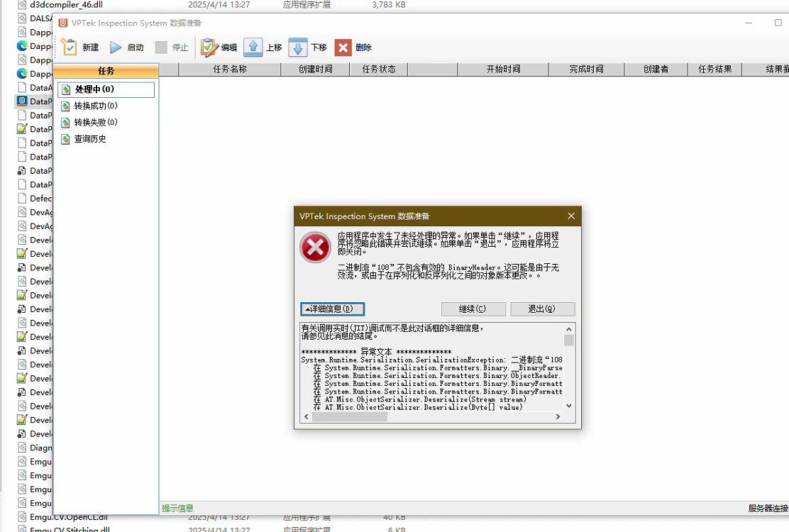
Task: Sort by the 创建时间 column header
Action: point(316,70)
